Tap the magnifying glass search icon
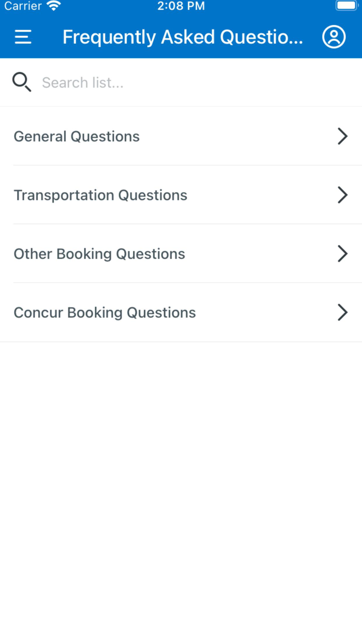 click(22, 82)
